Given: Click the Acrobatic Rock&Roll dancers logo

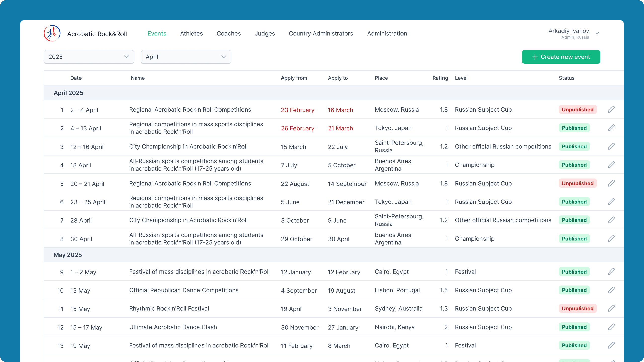Looking at the screenshot, I should coord(52,33).
